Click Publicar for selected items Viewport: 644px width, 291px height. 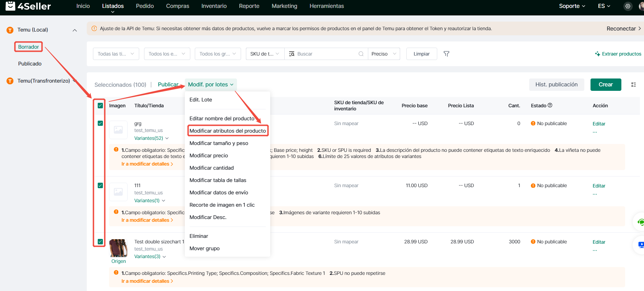(x=168, y=84)
